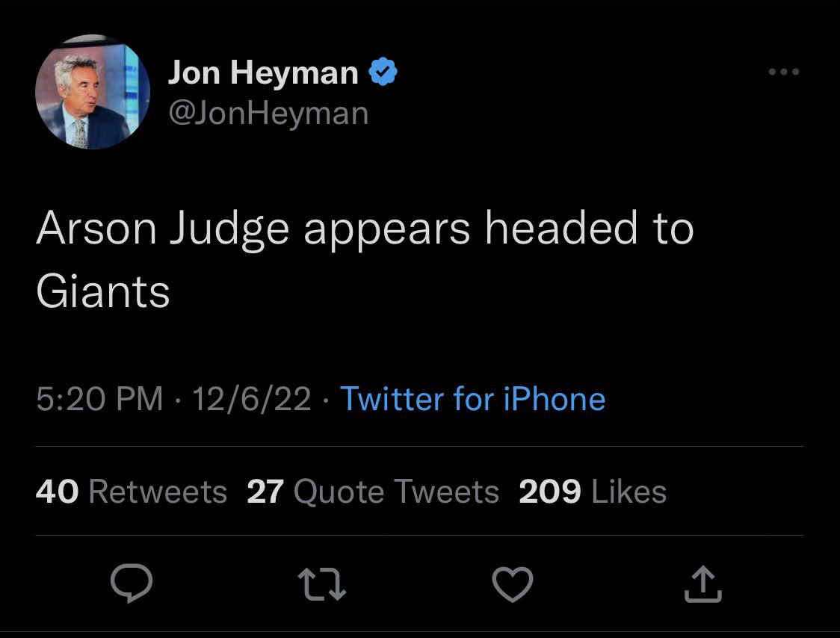Click the 12/6/22 date
This screenshot has height=638, width=840.
click(x=252, y=399)
